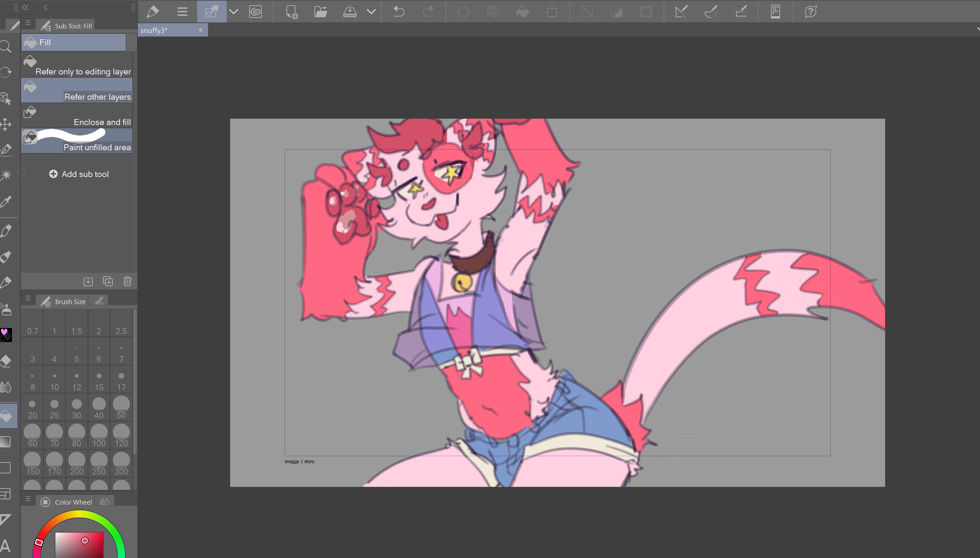Expand dropdown arrow next to touch gesture icon
The width and height of the screenshot is (980, 558).
pyautogui.click(x=234, y=12)
